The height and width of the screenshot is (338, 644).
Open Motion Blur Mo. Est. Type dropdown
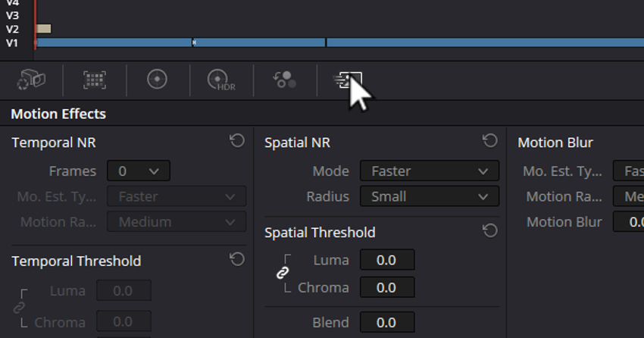[628, 171]
